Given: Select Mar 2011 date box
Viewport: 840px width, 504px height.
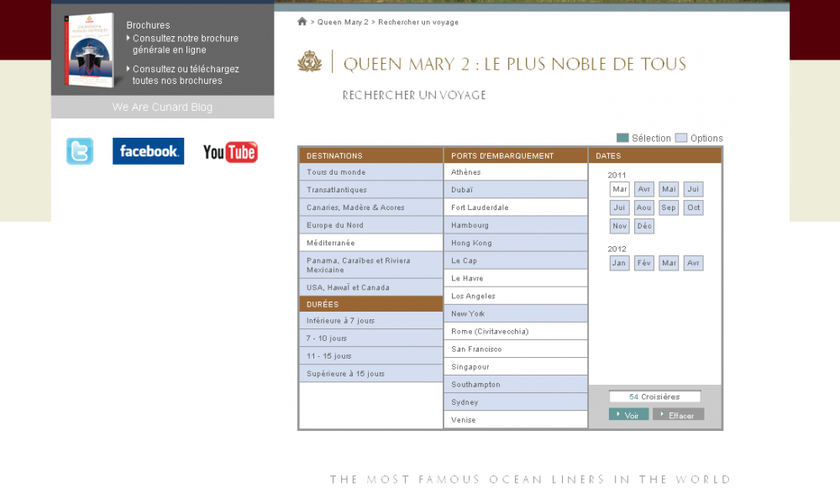Looking at the screenshot, I should click(x=620, y=190).
